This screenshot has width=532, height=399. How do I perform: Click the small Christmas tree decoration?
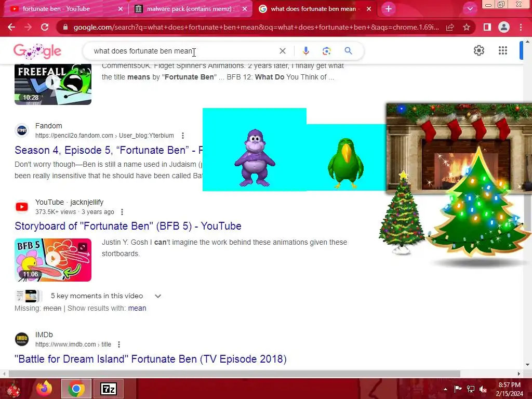tap(403, 212)
